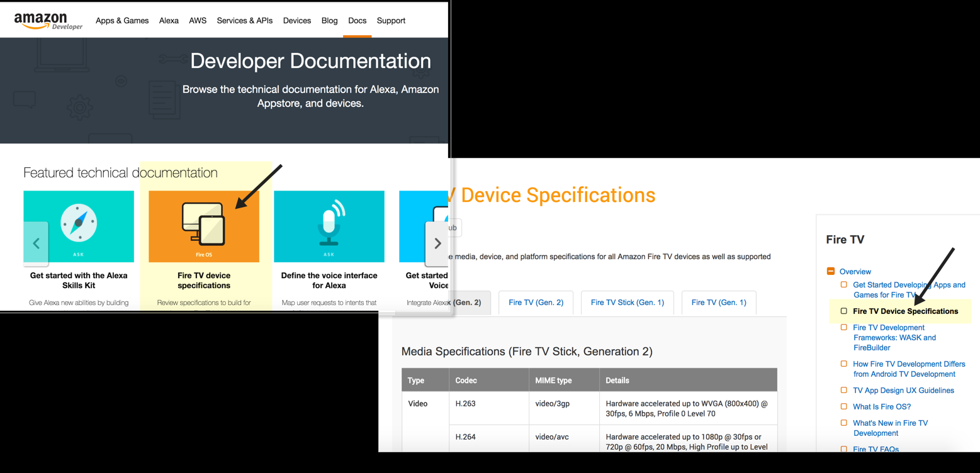Open What's New in Fire TV Development
The height and width of the screenshot is (473, 980).
point(890,428)
